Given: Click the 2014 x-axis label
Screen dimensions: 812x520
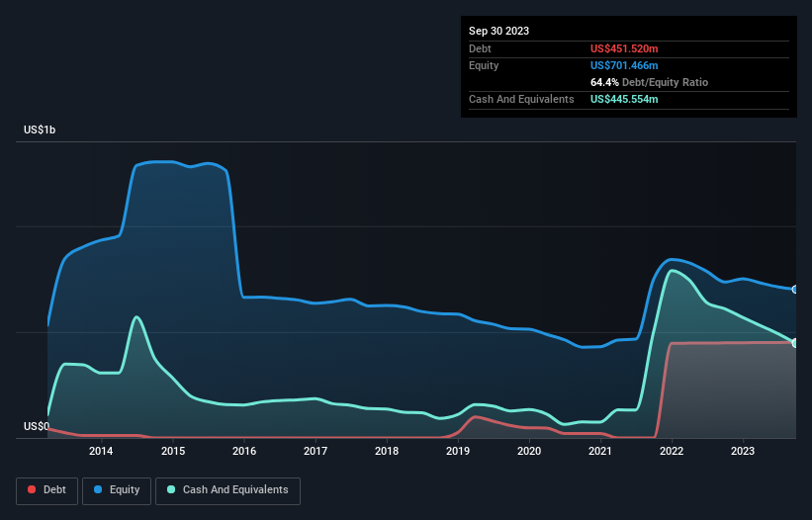Looking at the screenshot, I should point(101,451).
